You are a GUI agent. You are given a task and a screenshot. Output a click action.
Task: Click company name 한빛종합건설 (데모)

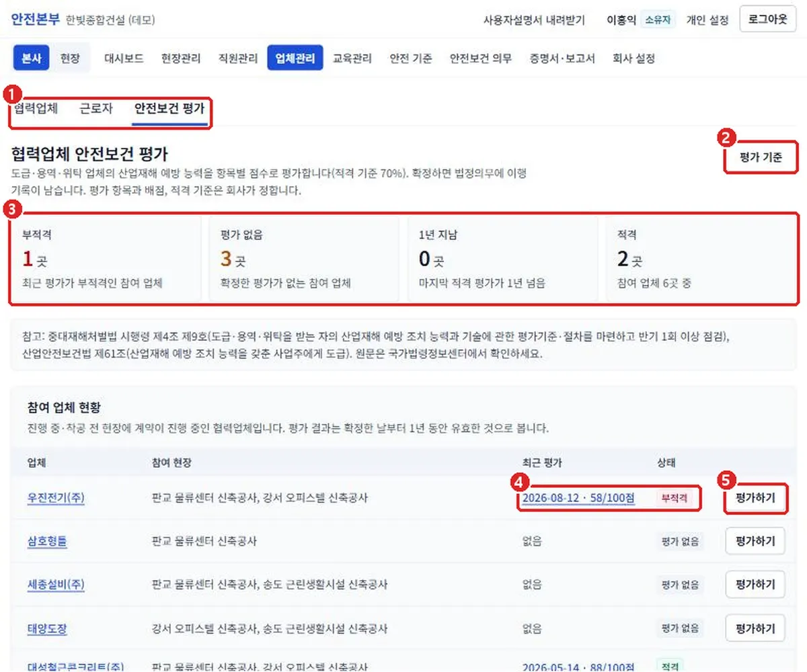(x=110, y=20)
